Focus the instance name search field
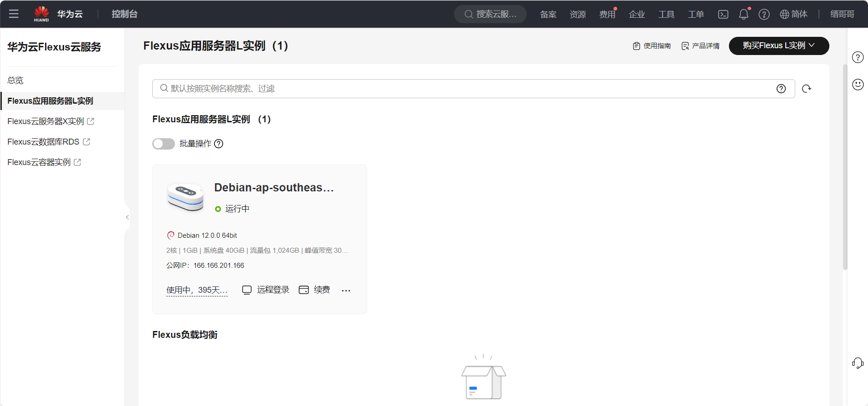 [x=474, y=89]
